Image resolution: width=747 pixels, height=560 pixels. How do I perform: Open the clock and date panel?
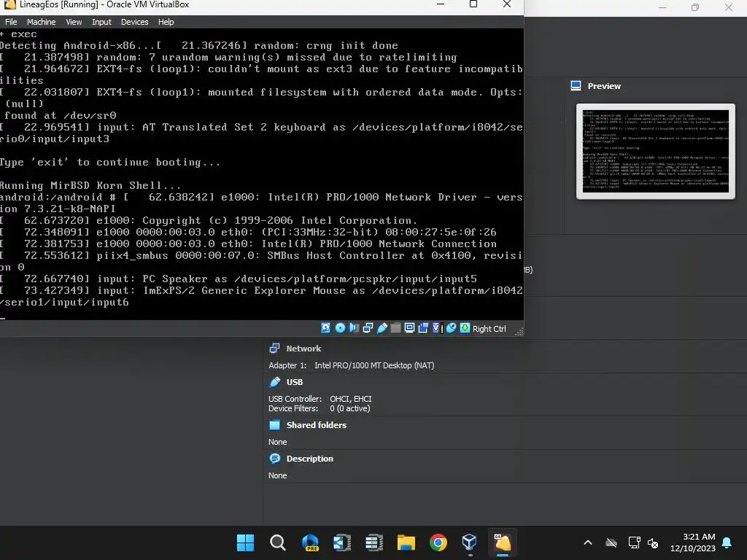point(693,542)
